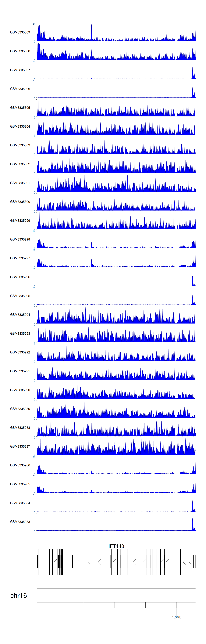The image size is (206, 644).
Task: Click the GSM8335302 track label
Action: pyautogui.click(x=20, y=164)
